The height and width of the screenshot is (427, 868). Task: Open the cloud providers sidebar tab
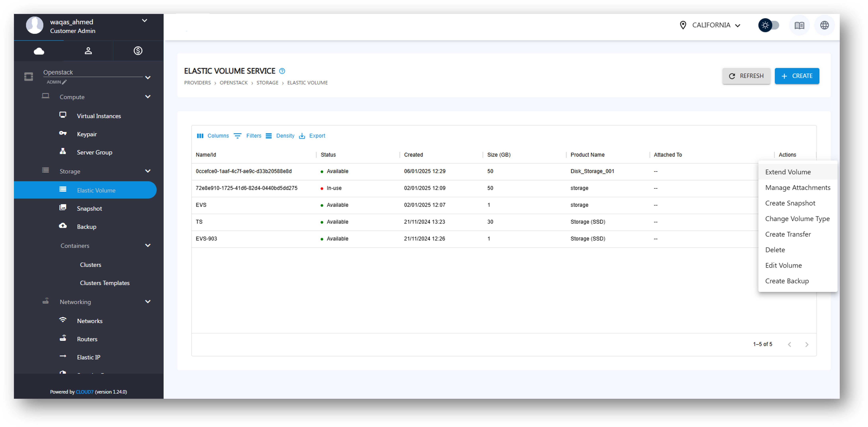pos(39,51)
